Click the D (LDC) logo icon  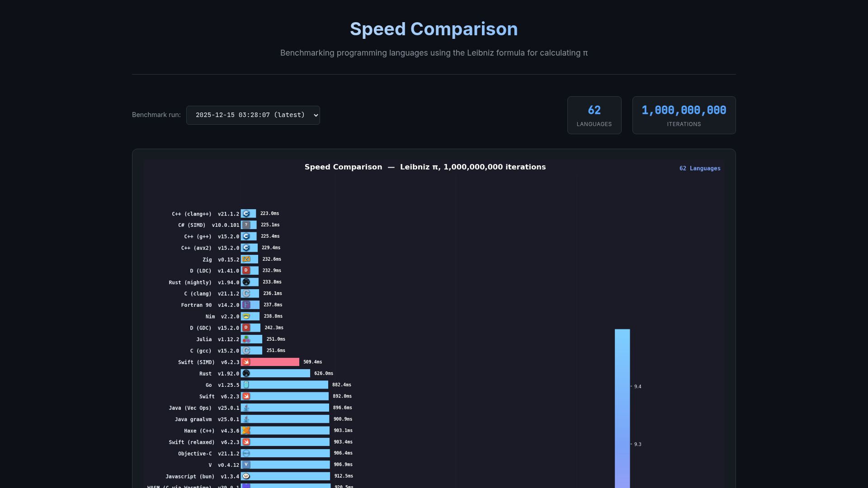pyautogui.click(x=246, y=271)
